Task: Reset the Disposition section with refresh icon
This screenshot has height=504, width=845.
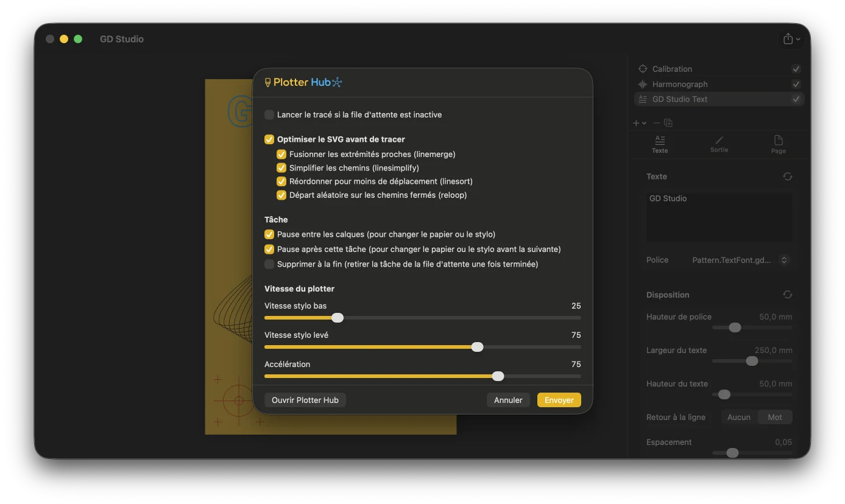Action: [x=788, y=295]
